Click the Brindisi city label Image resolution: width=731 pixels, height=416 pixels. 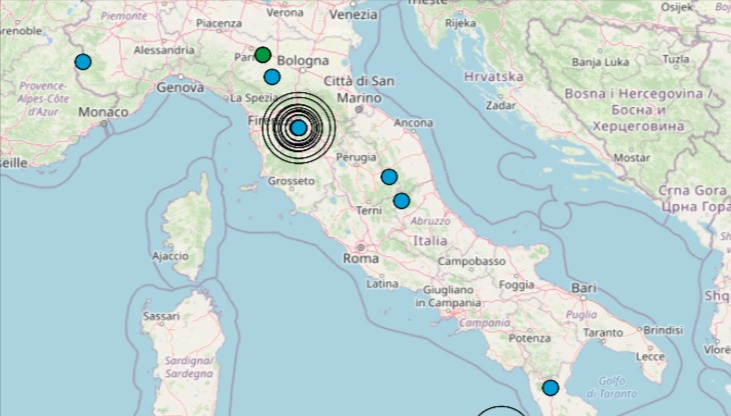[x=663, y=330]
